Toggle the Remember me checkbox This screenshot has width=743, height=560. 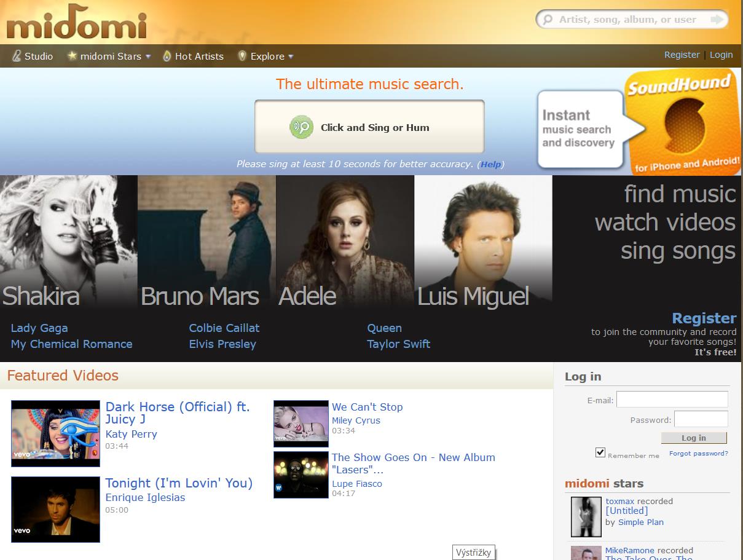coord(600,452)
